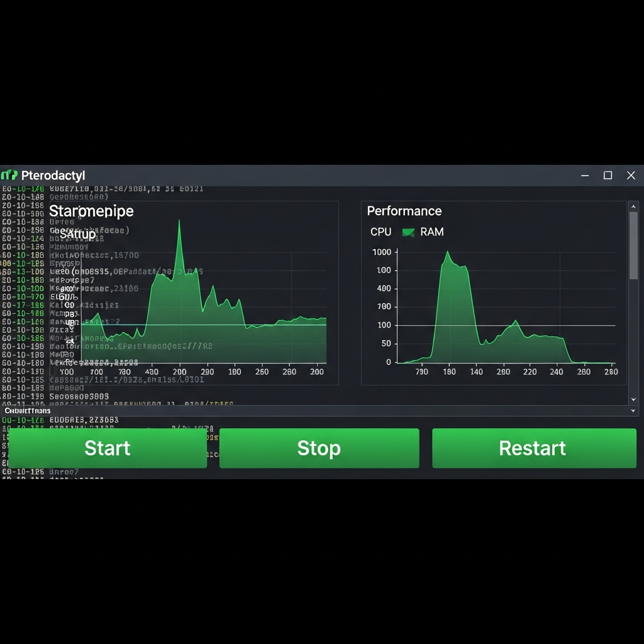Viewport: 644px width, 644px height.
Task: Toggle the RAM series in Performance chart
Action: tap(431, 231)
